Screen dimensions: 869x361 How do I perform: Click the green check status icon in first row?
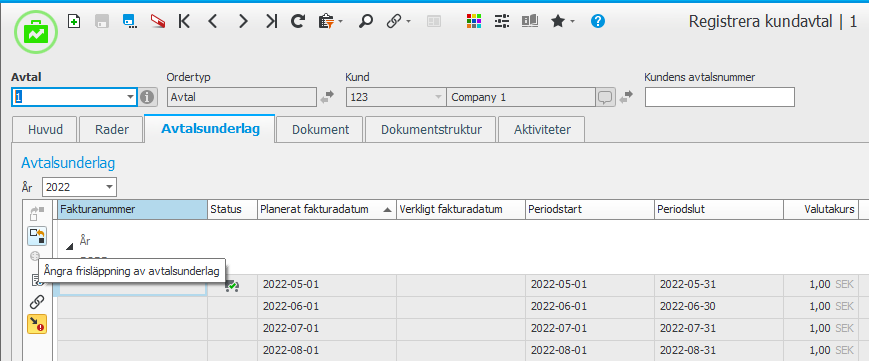[232, 286]
